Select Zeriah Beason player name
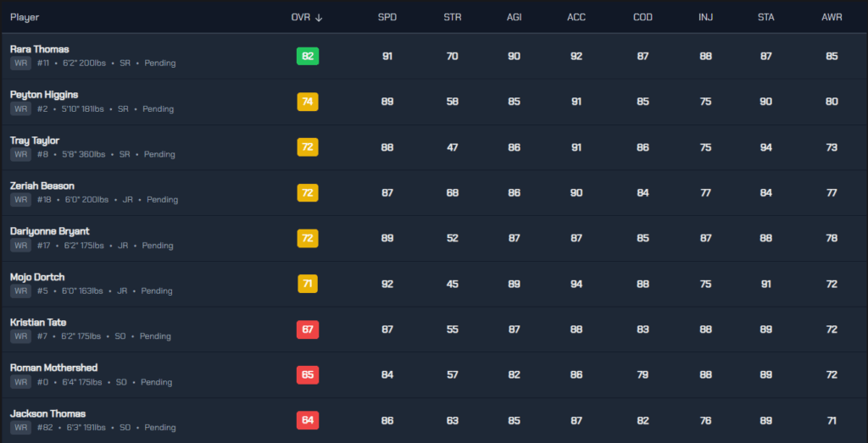Viewport: 868px width, 443px height. pos(42,186)
